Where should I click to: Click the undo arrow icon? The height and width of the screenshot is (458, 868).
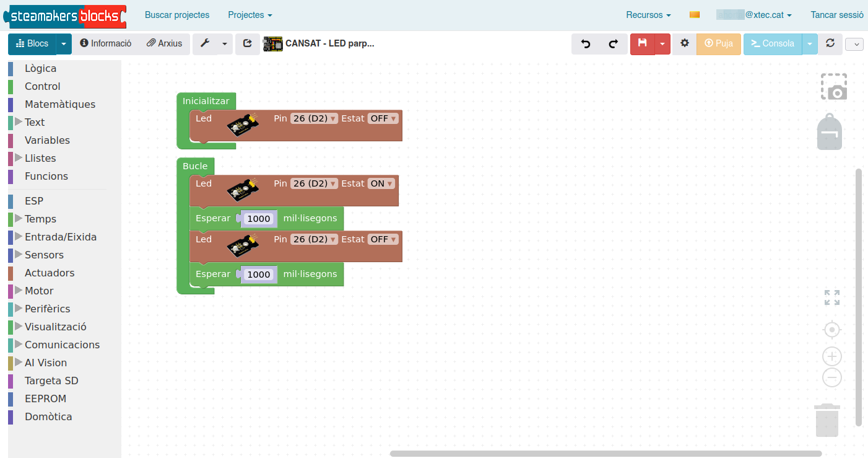[x=586, y=44]
